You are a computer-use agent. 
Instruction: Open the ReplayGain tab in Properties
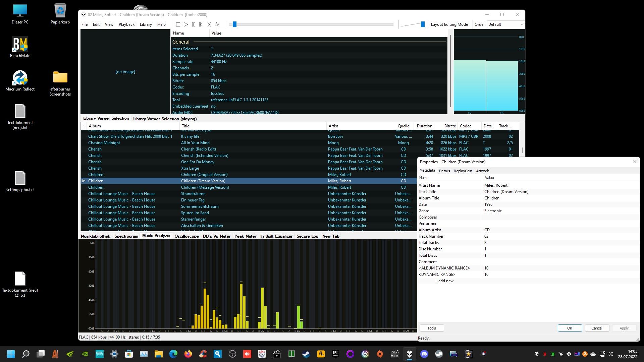[463, 171]
